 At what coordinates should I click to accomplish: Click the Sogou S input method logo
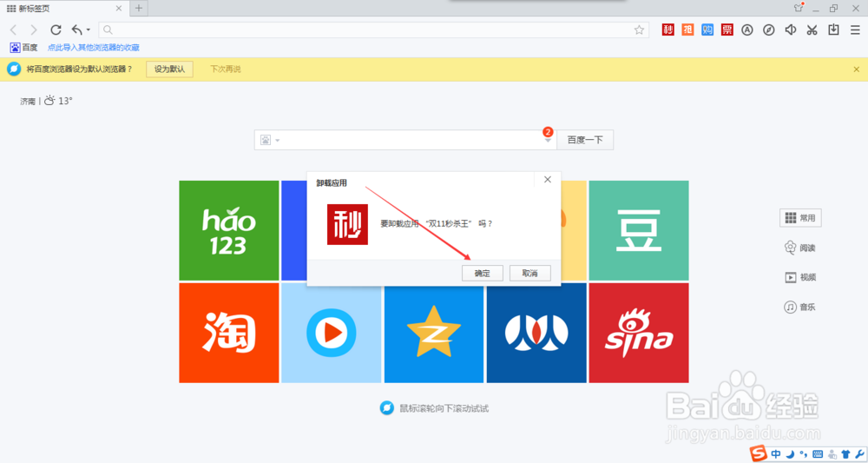coord(759,453)
